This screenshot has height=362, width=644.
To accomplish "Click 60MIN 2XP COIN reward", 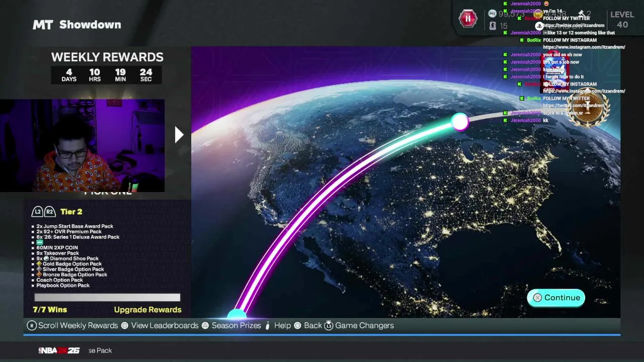I will coord(57,248).
